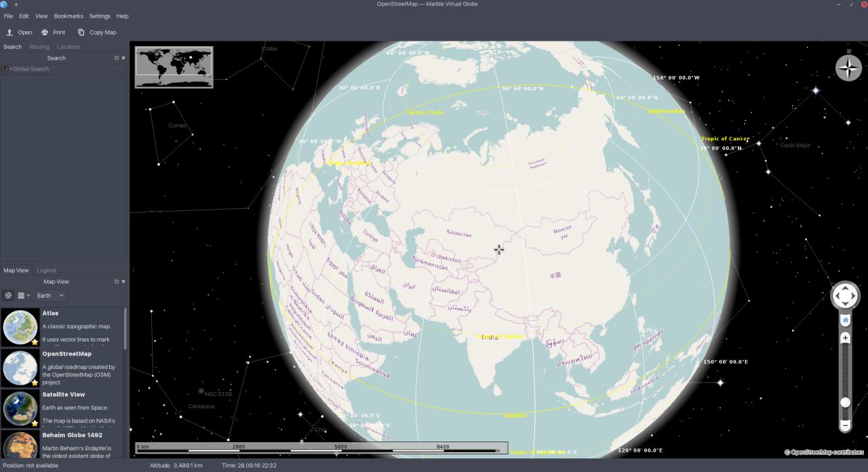
Task: Float the Map View panel
Action: click(117, 281)
